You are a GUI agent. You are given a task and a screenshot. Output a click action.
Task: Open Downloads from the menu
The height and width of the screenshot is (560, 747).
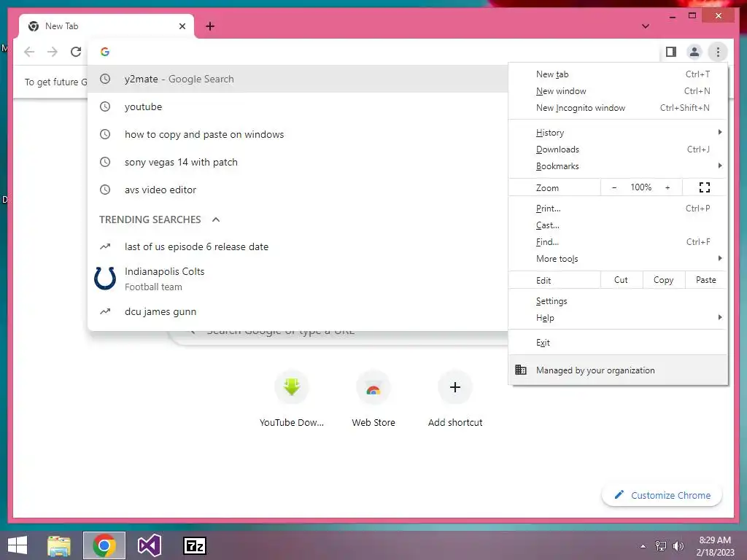point(619,149)
